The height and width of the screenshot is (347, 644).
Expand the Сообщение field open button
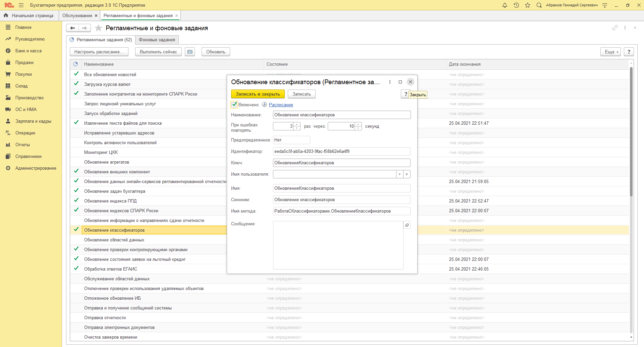pos(407,225)
